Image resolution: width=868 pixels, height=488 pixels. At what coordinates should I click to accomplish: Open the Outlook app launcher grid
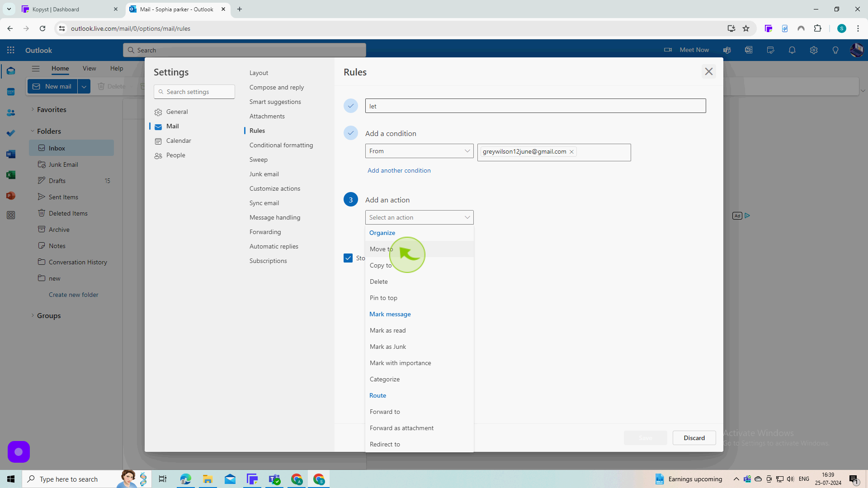(x=11, y=50)
